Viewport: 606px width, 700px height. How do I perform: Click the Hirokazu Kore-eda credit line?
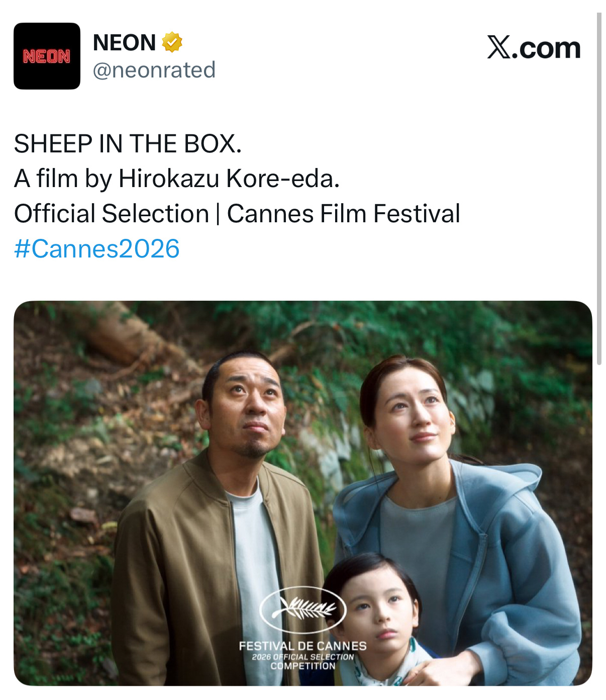177,179
